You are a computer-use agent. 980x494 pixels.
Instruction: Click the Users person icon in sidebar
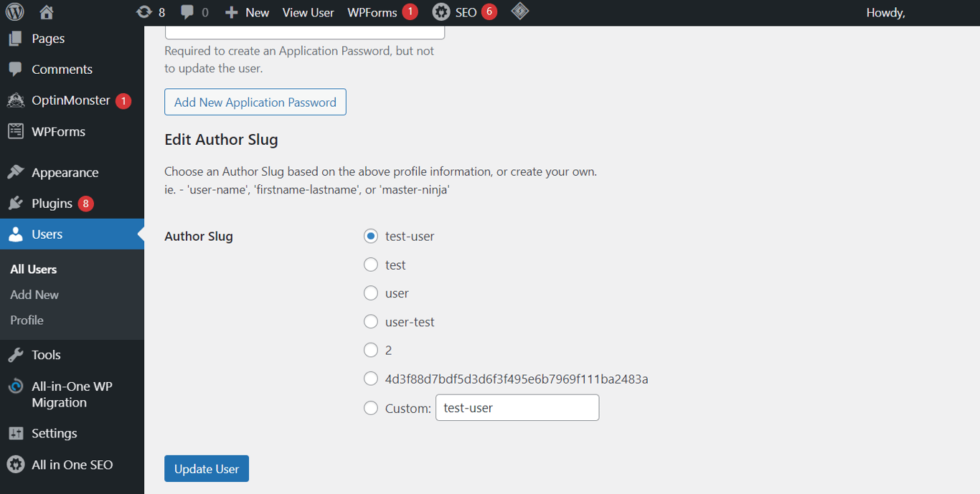[x=16, y=234]
